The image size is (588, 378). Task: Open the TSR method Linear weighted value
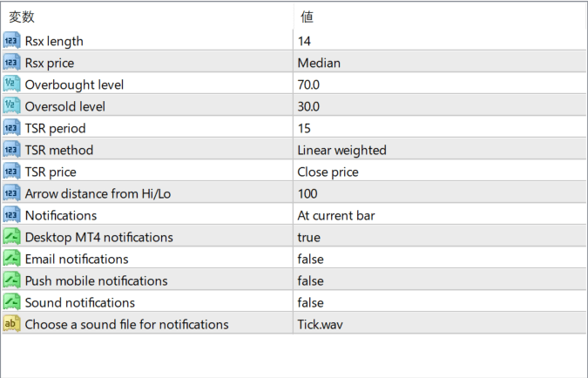(x=439, y=150)
